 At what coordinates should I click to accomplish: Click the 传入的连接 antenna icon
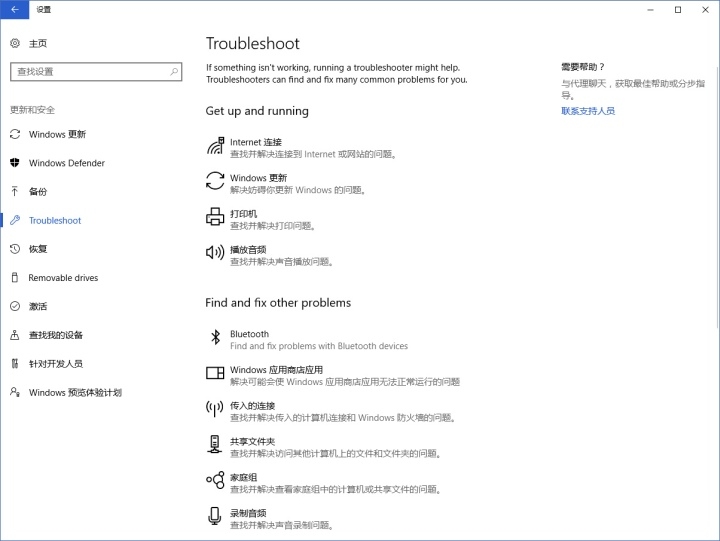click(x=215, y=408)
